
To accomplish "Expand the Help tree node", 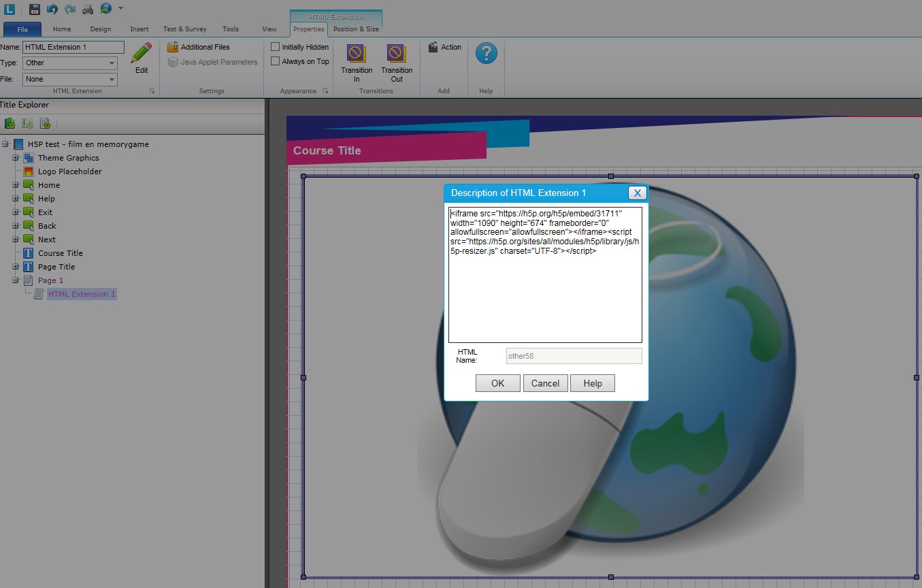I will 16,199.
